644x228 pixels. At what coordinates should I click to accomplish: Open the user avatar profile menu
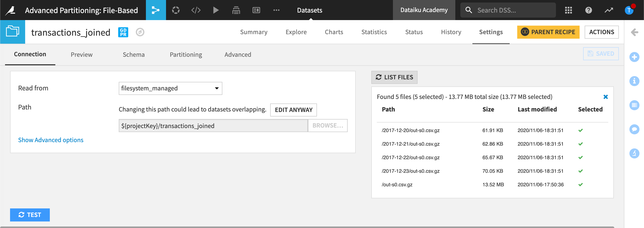click(630, 10)
